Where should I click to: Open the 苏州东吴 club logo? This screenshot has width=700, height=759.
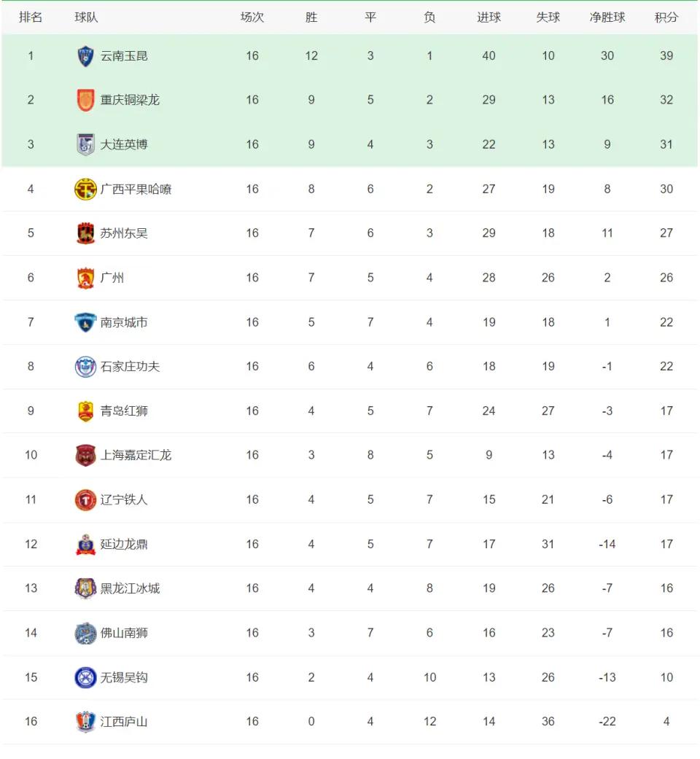pyautogui.click(x=86, y=233)
